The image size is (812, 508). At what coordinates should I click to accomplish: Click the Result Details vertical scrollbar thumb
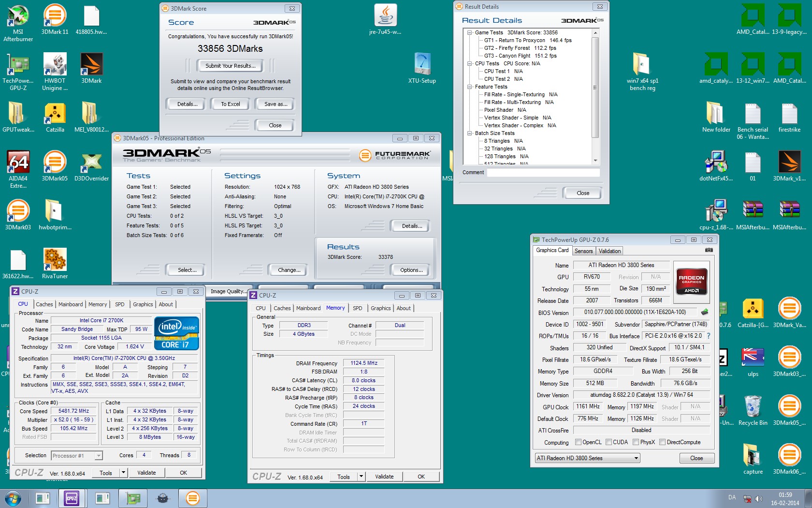point(595,88)
